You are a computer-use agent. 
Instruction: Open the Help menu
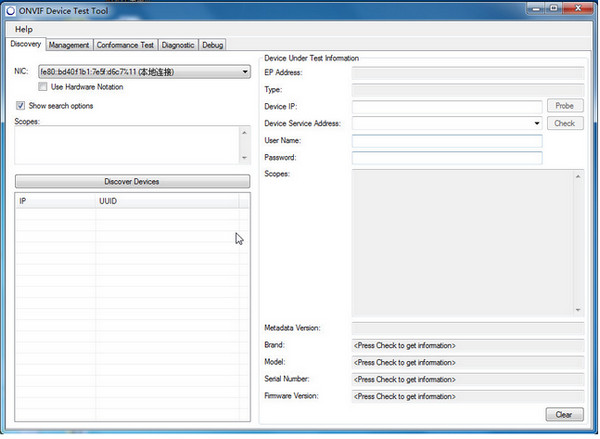[24, 29]
